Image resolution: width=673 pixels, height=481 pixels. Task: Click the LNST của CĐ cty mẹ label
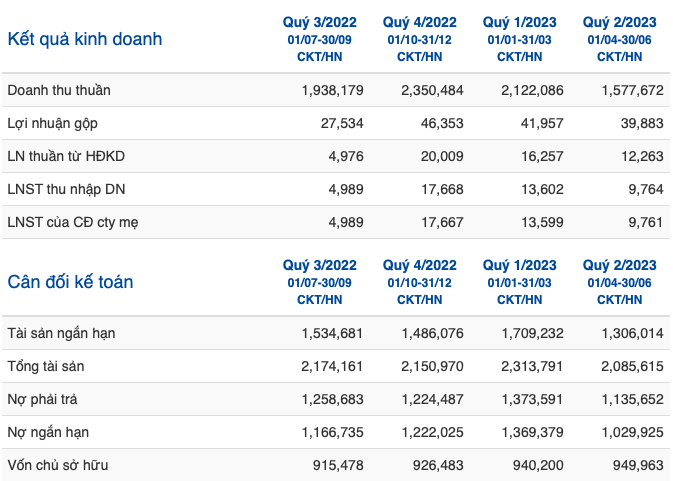pos(73,222)
